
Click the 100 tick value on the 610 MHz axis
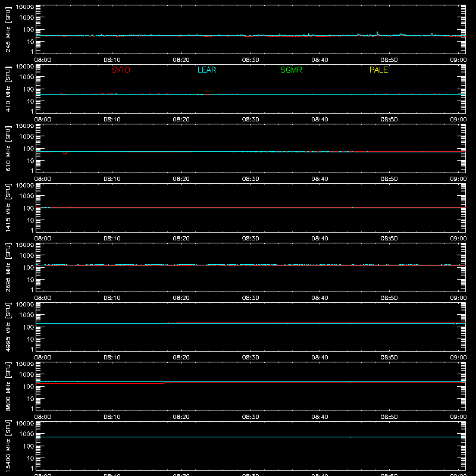pyautogui.click(x=29, y=149)
